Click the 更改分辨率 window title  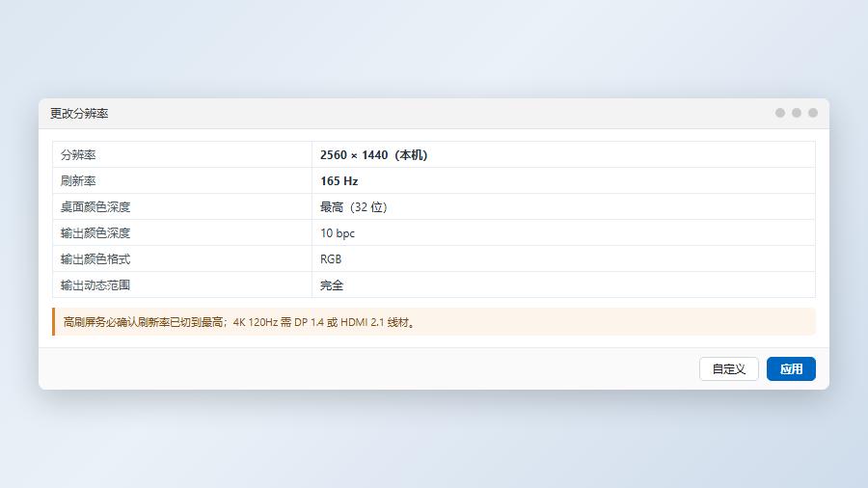tap(79, 114)
